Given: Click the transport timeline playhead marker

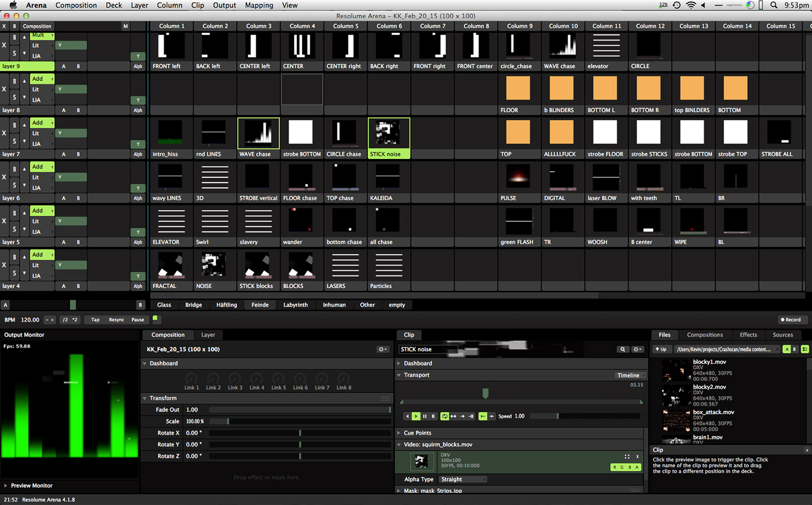Looking at the screenshot, I should click(x=485, y=393).
